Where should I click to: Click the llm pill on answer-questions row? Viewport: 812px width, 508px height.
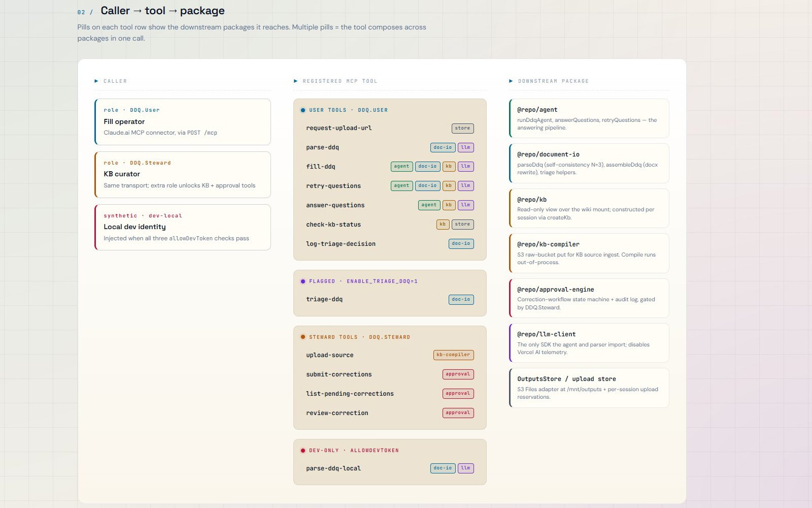[465, 205]
